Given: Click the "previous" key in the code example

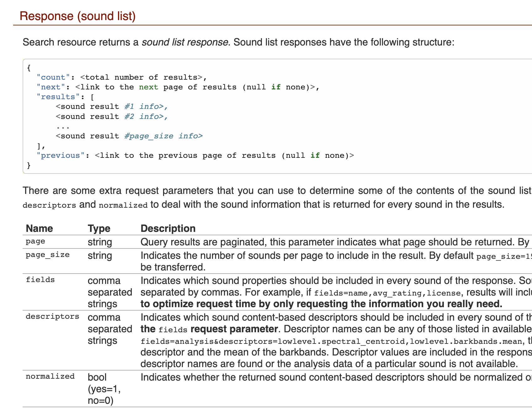Looking at the screenshot, I should [60, 155].
